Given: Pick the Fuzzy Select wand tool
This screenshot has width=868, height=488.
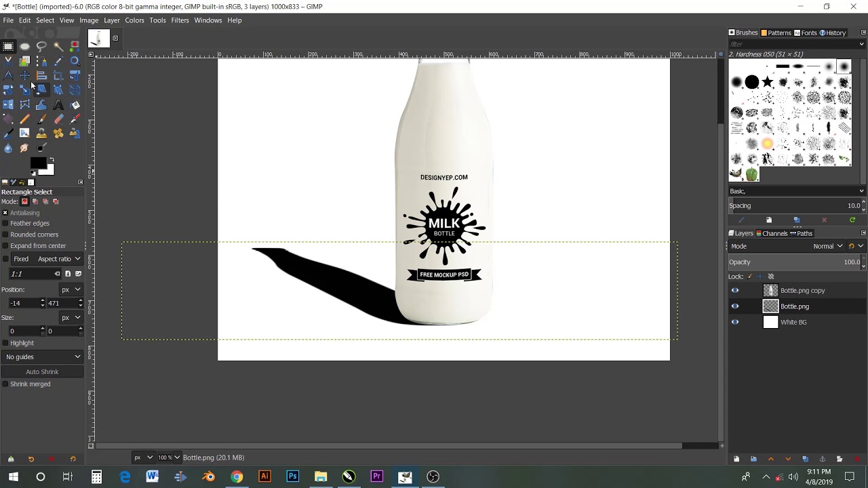Looking at the screenshot, I should point(58,47).
